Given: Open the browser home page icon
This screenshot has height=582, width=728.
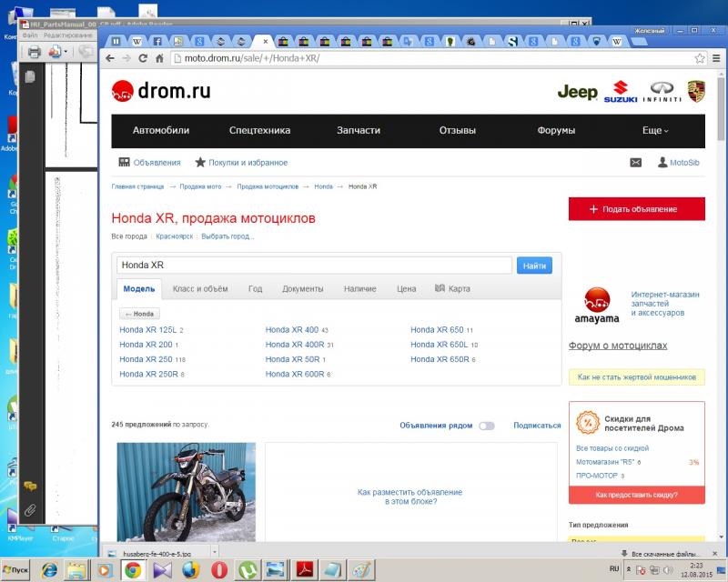Looking at the screenshot, I should [159, 58].
